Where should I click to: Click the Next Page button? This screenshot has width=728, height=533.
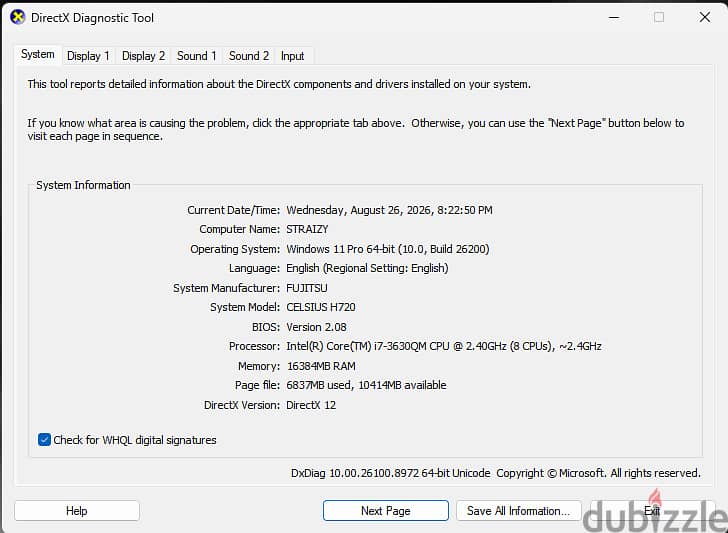coord(386,511)
